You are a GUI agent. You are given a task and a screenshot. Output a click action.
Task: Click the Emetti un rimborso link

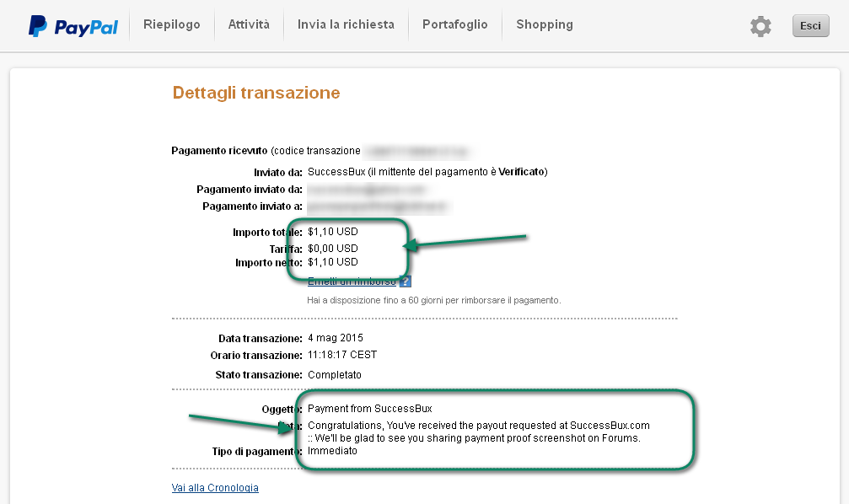coord(352,281)
